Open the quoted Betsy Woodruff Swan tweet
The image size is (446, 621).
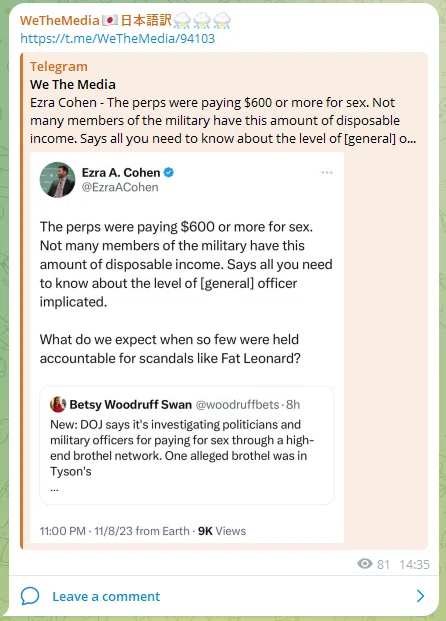[187, 445]
